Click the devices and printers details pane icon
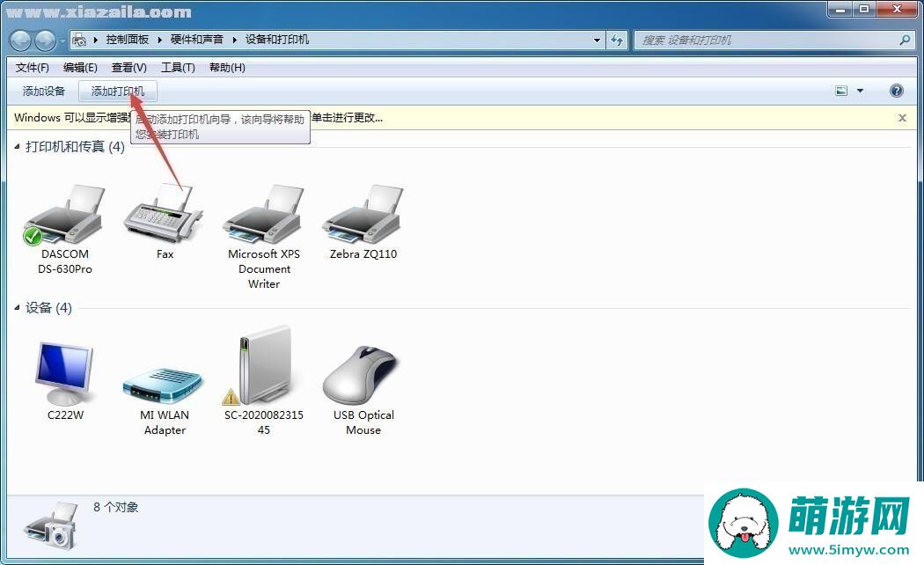924x565 pixels. [x=51, y=525]
